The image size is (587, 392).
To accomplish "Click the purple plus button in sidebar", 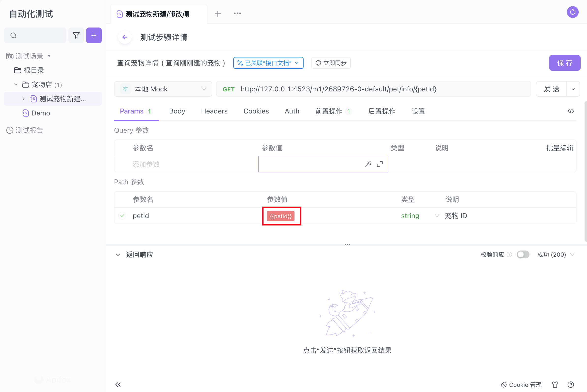I will point(94,36).
